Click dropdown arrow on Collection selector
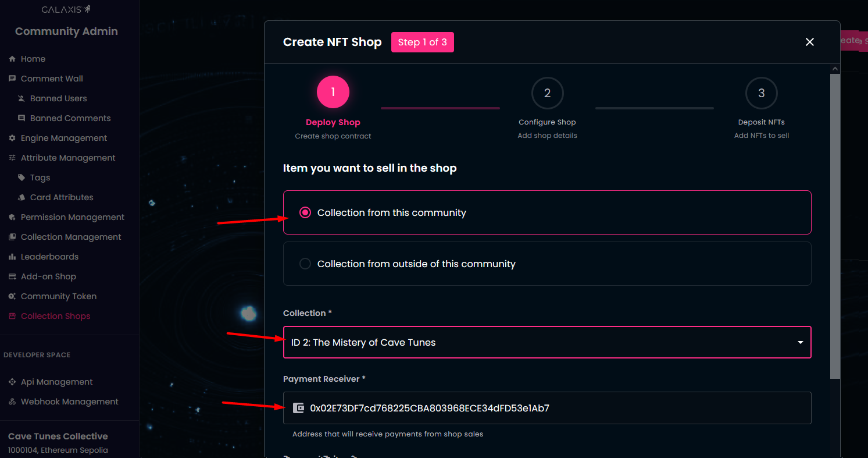Image resolution: width=868 pixels, height=458 pixels. (801, 342)
